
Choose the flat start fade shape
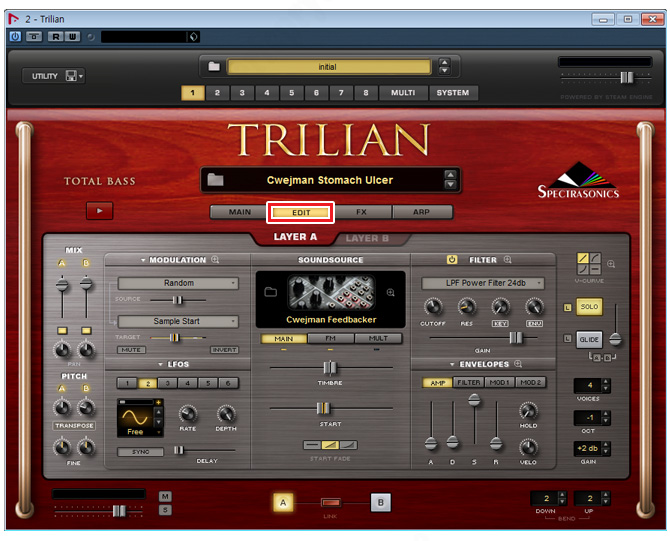pyautogui.click(x=312, y=445)
